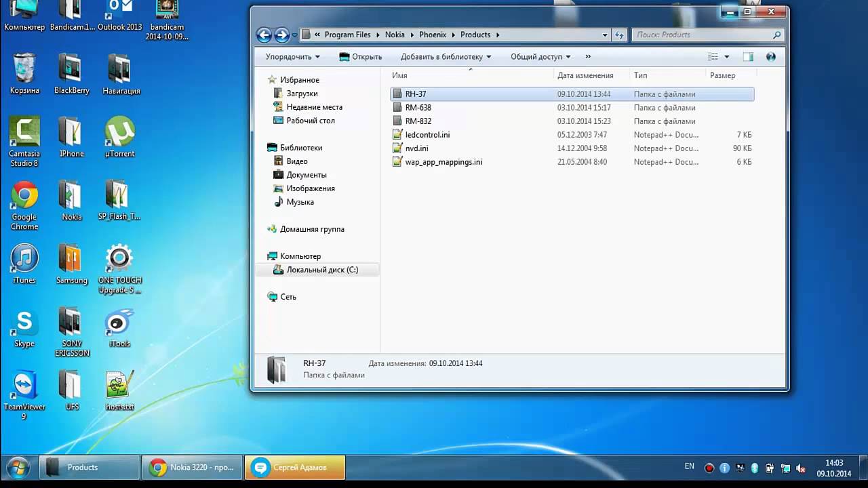Sort by the Дата изменения column header
Viewport: 868px width, 488px height.
pyautogui.click(x=592, y=75)
